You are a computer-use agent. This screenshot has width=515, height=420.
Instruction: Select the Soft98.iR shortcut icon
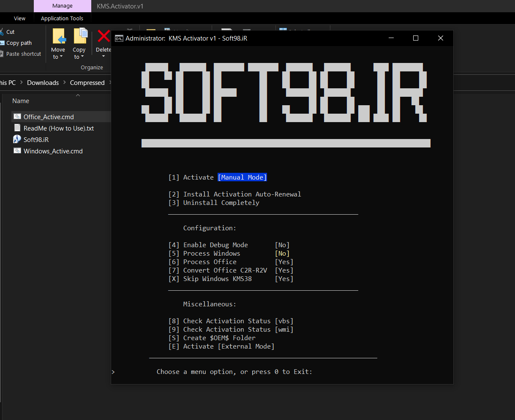[x=17, y=139]
